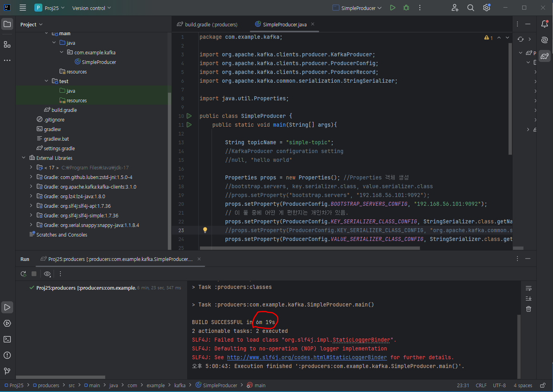
Task: Toggle read-only lock in the status bar
Action: click(x=543, y=385)
